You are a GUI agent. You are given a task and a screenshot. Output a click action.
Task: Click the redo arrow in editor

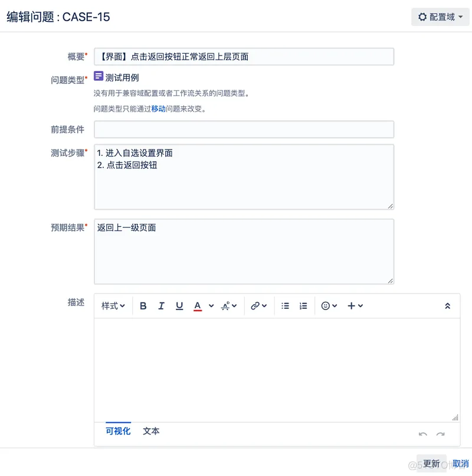click(441, 435)
